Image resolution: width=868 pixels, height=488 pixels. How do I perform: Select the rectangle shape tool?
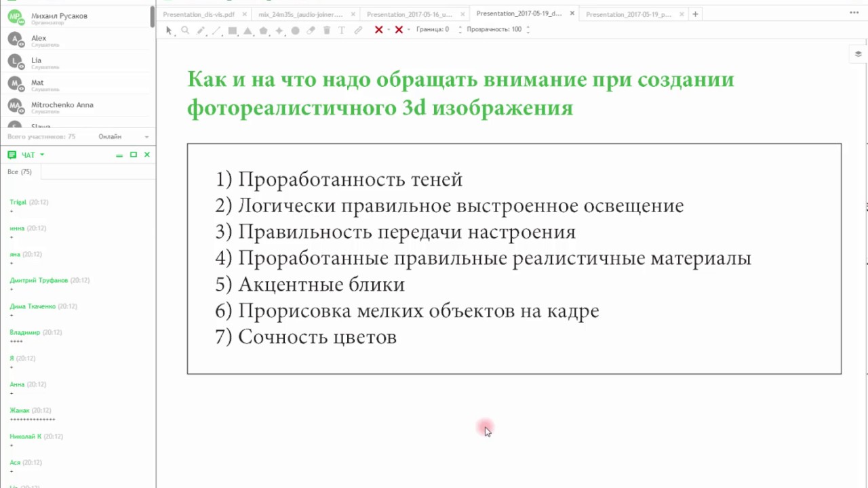click(x=233, y=30)
